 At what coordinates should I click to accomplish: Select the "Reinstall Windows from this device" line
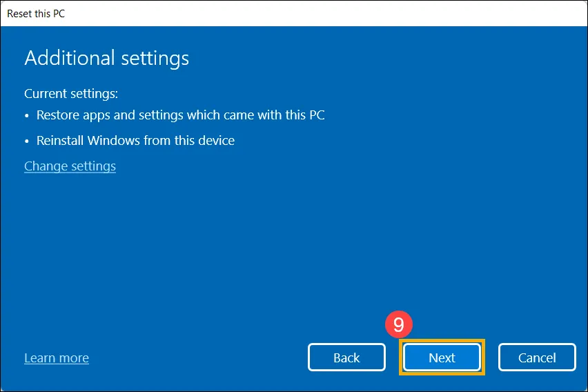[135, 141]
